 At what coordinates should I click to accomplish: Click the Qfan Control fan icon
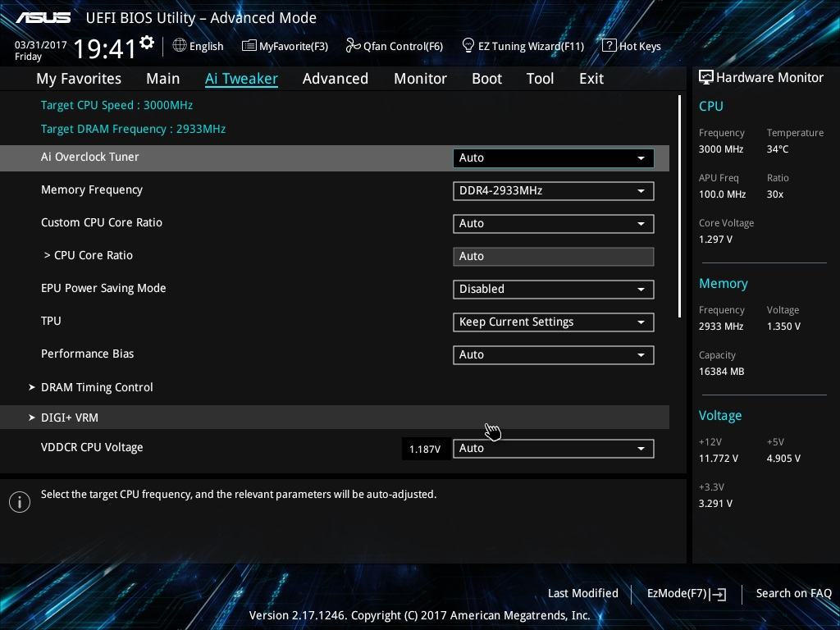[x=353, y=46]
